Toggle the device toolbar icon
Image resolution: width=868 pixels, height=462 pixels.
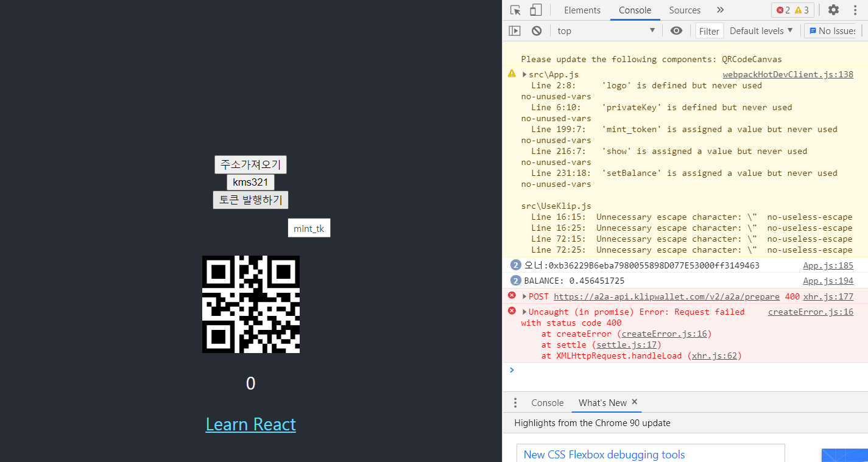(x=535, y=10)
